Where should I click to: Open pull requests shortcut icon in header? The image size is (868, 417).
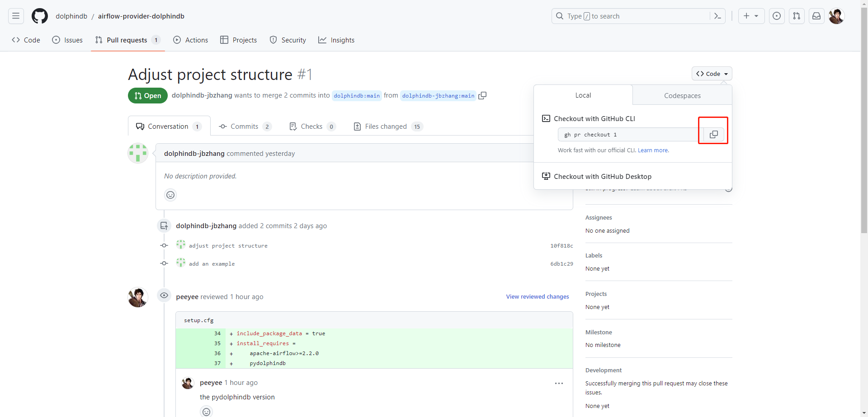(797, 16)
